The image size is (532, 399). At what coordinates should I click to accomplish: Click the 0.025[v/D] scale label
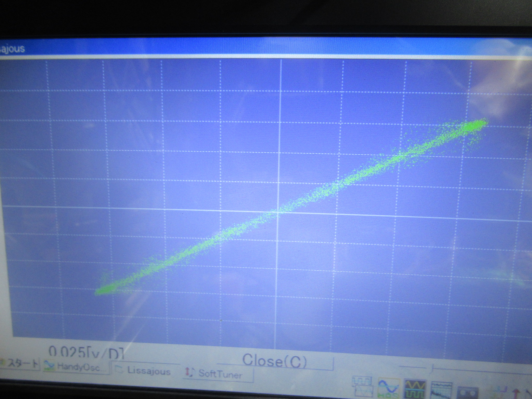pos(86,352)
